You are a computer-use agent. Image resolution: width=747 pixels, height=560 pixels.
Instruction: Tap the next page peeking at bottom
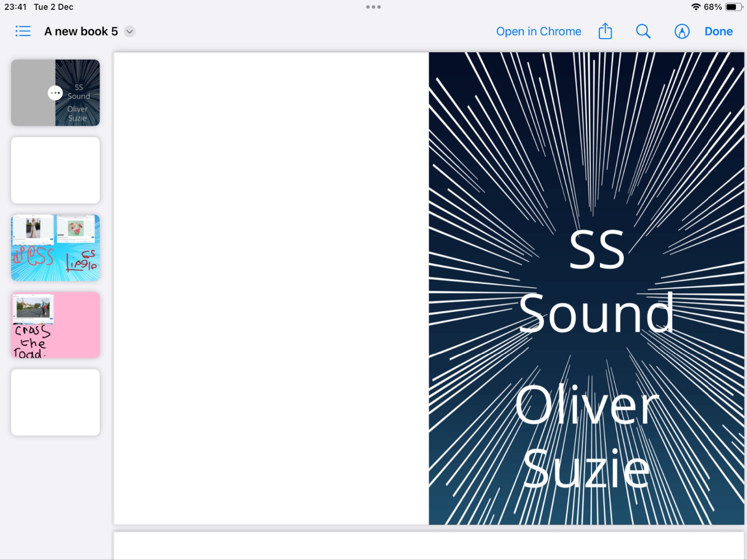tap(429, 546)
